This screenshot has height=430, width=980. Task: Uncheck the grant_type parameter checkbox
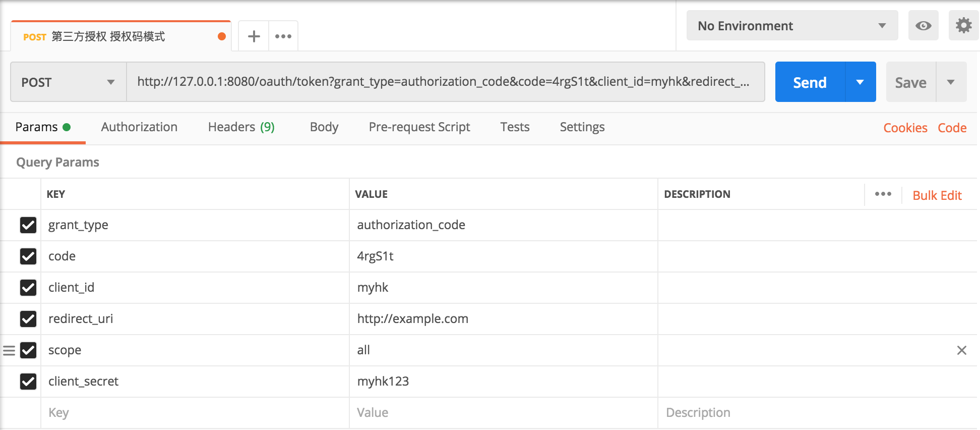click(28, 225)
